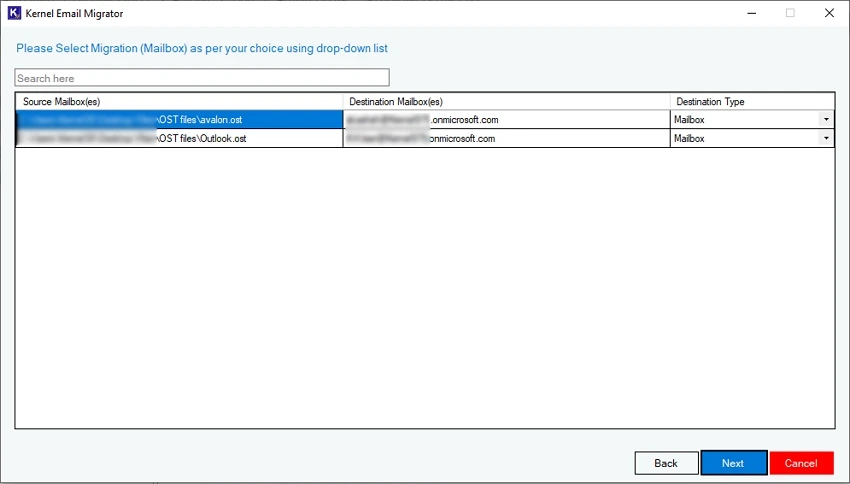Click destination mailbox cell for avalon.ost
This screenshot has height=484, width=850.
click(x=506, y=120)
